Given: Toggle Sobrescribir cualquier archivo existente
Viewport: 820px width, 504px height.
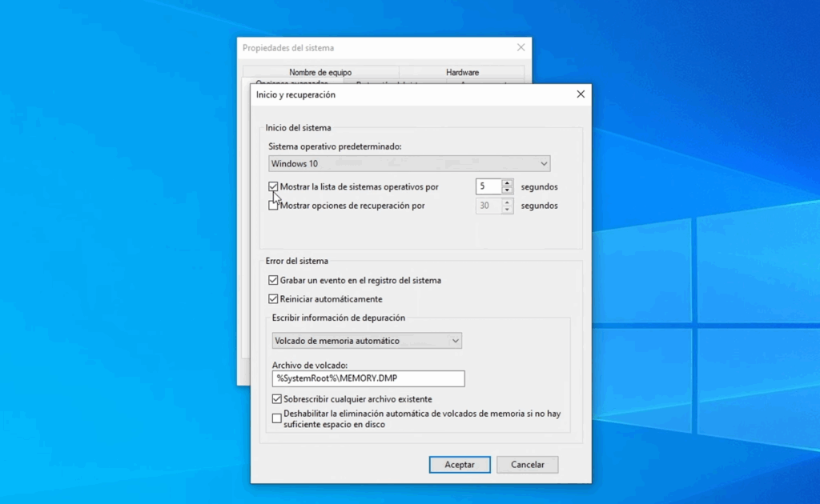Looking at the screenshot, I should 276,399.
